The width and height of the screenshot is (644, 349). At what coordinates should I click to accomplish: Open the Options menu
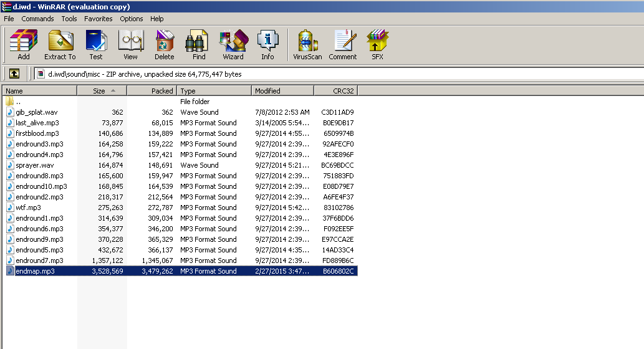132,19
